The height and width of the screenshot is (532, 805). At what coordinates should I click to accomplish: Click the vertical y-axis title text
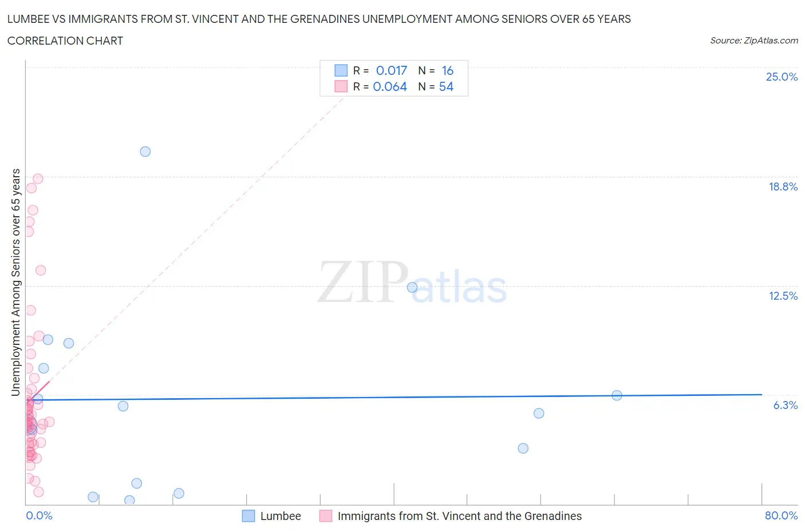pyautogui.click(x=16, y=282)
